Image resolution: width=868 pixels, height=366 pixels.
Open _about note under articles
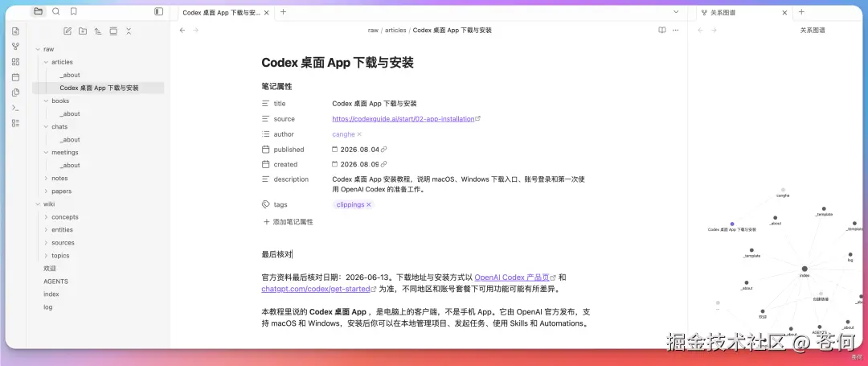70,75
